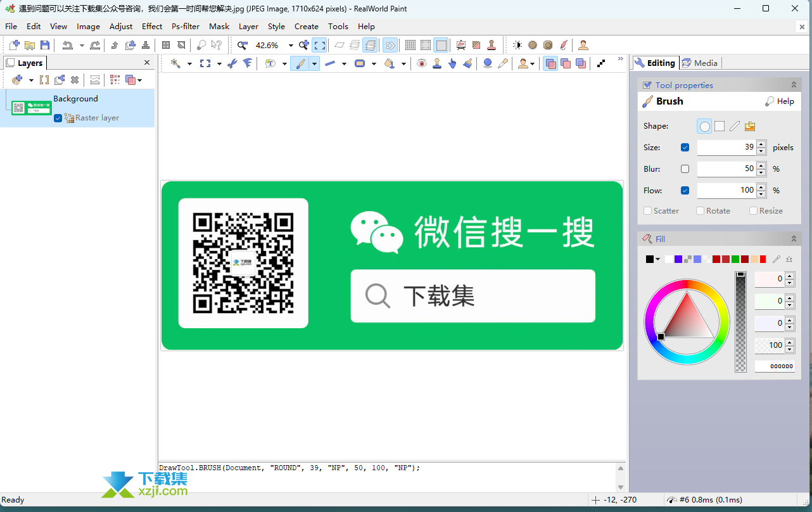Toggle the Flow checkbox
Image resolution: width=812 pixels, height=512 pixels.
pos(685,191)
